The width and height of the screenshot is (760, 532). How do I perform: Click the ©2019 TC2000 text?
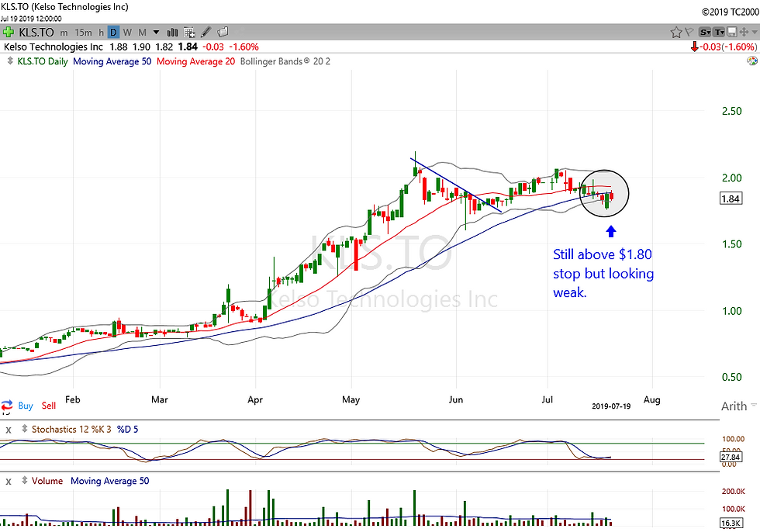click(730, 12)
